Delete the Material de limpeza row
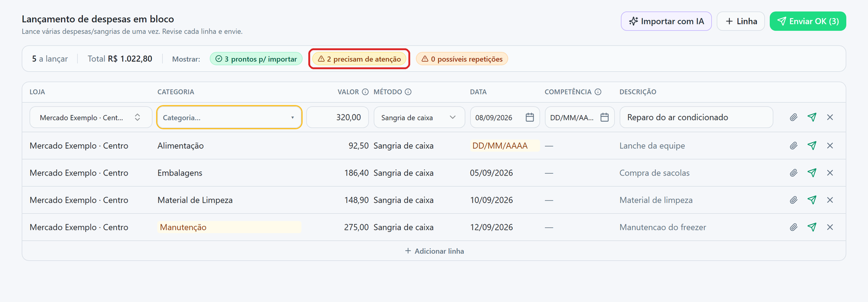The image size is (868, 302). click(830, 200)
